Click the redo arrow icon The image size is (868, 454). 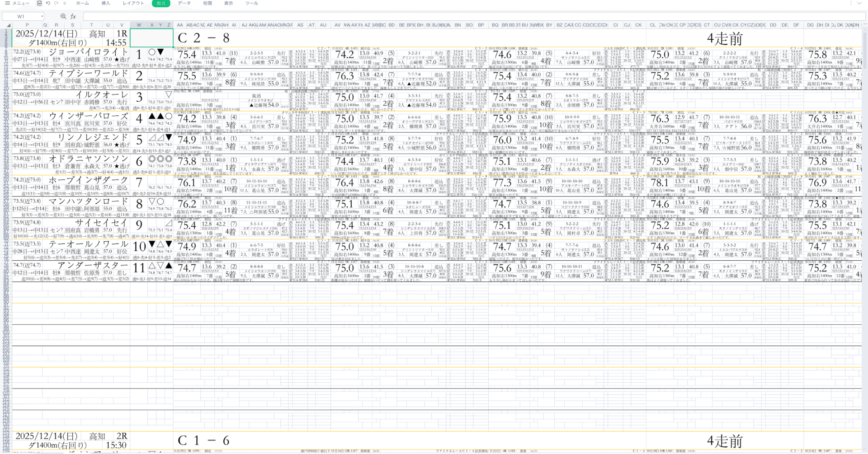click(x=56, y=3)
